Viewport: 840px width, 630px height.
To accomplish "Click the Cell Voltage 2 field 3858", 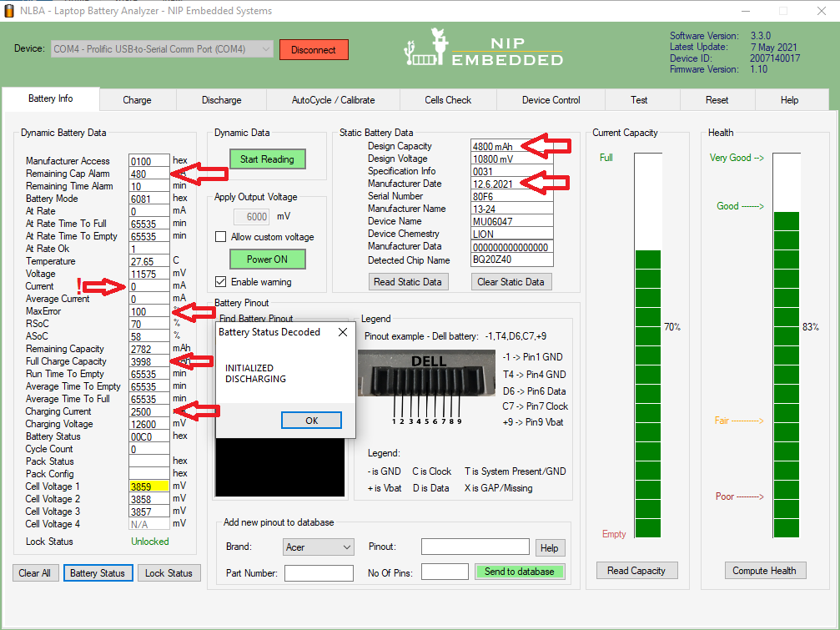I will coord(149,499).
